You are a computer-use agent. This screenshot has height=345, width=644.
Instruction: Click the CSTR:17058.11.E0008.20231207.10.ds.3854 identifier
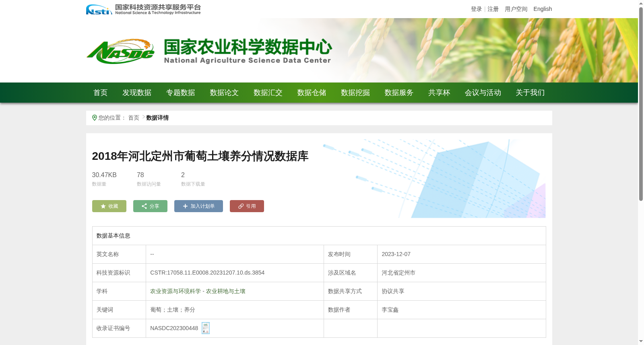pyautogui.click(x=207, y=273)
